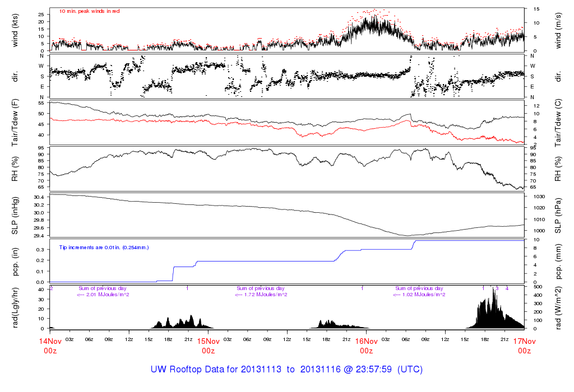Select the 'rad(Lgly/hr)' axis label
Viewport: 574px width, 392px height.
coord(15,307)
